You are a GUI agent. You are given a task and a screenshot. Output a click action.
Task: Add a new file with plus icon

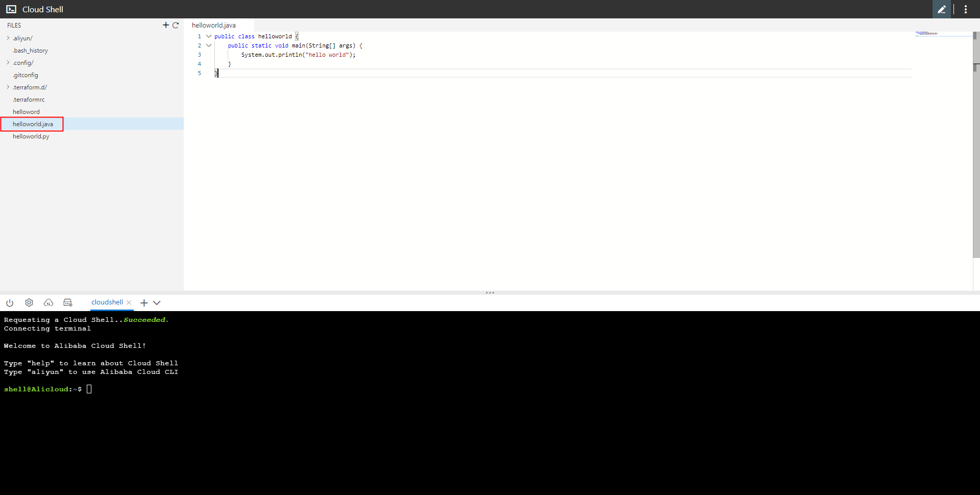[166, 25]
